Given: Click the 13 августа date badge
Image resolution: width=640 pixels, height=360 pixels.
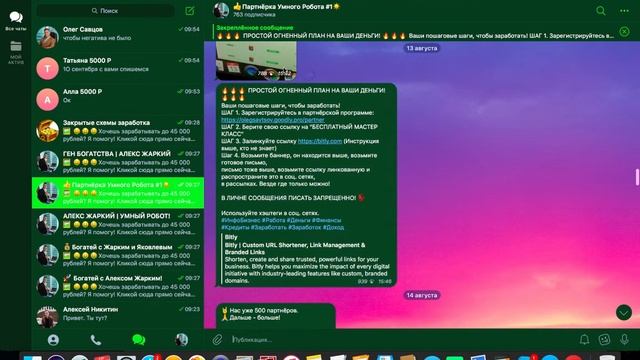Looking at the screenshot, I should click(422, 48).
